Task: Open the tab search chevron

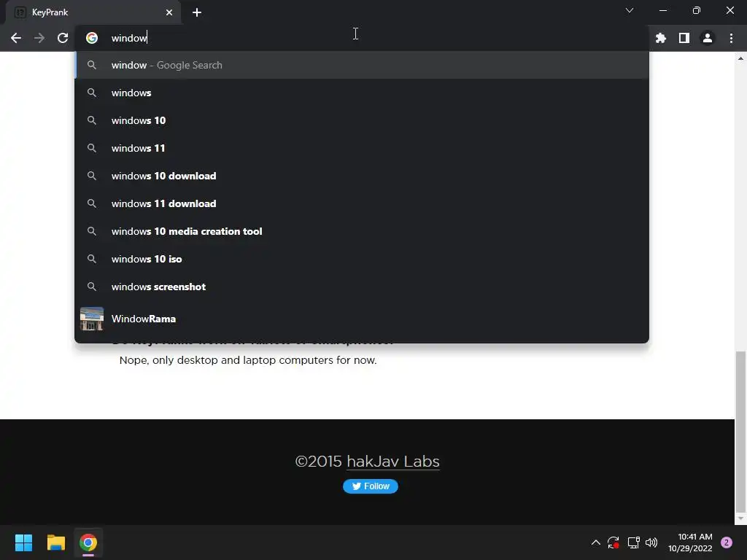Action: pos(630,10)
